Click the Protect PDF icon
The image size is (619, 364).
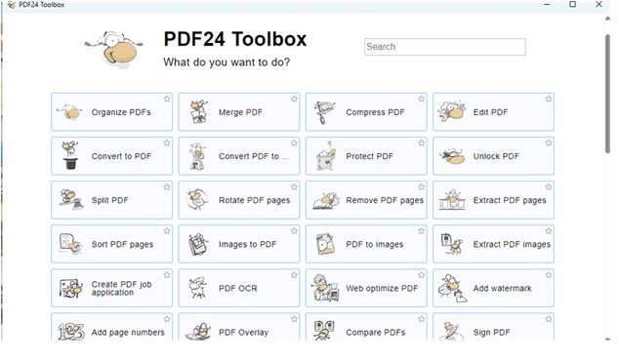click(326, 156)
